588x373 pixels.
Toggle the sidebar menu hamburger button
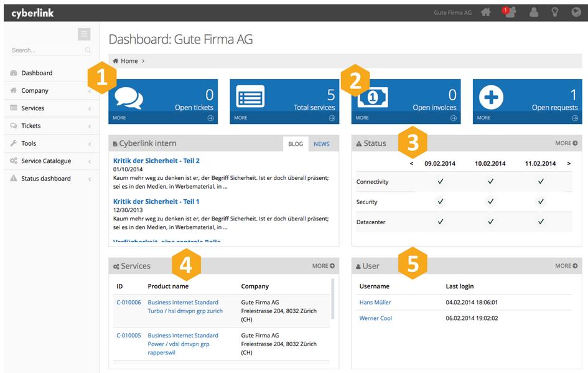point(84,34)
